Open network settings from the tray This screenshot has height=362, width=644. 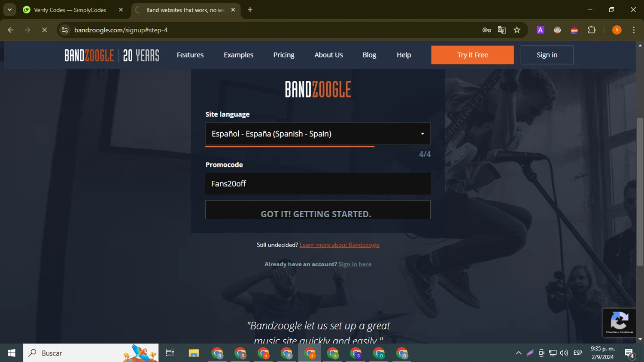click(553, 353)
